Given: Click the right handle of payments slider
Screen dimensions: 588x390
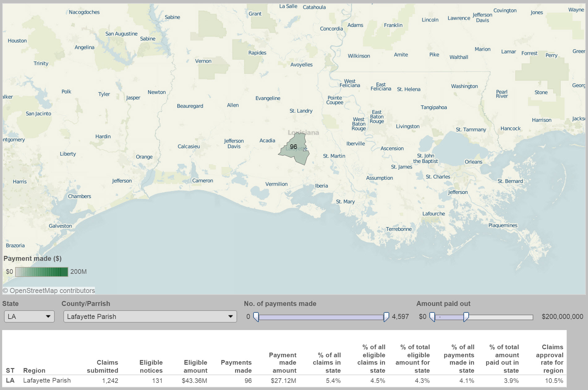Looking at the screenshot, I should point(386,317).
